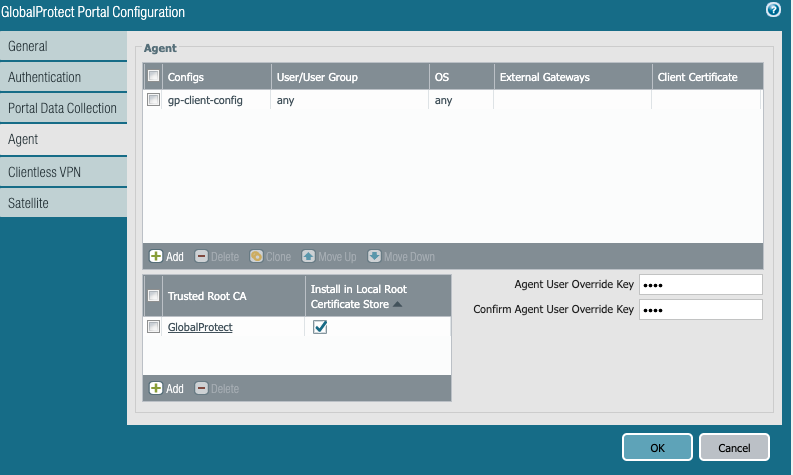Move the agent config down
This screenshot has width=793, height=475.
tap(402, 256)
